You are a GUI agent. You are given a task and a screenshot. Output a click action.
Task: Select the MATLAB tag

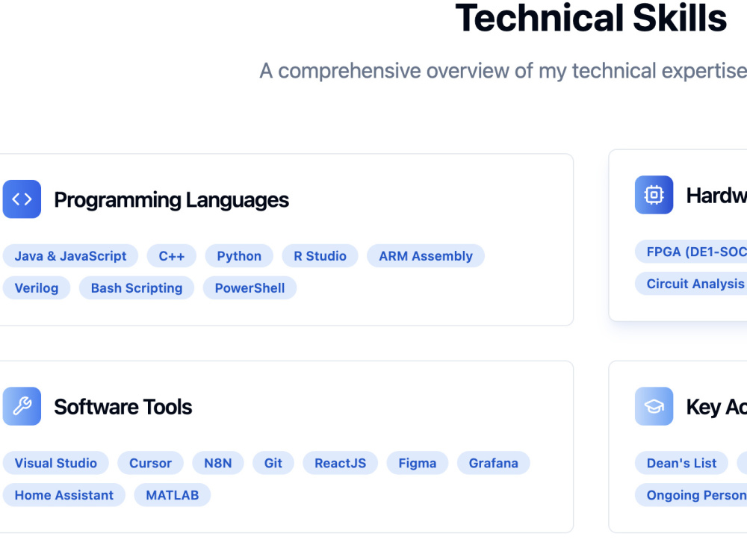[173, 495]
